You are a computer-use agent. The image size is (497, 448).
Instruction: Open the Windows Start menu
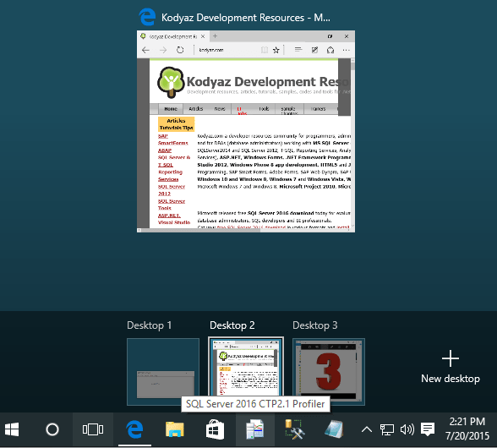coord(12,429)
